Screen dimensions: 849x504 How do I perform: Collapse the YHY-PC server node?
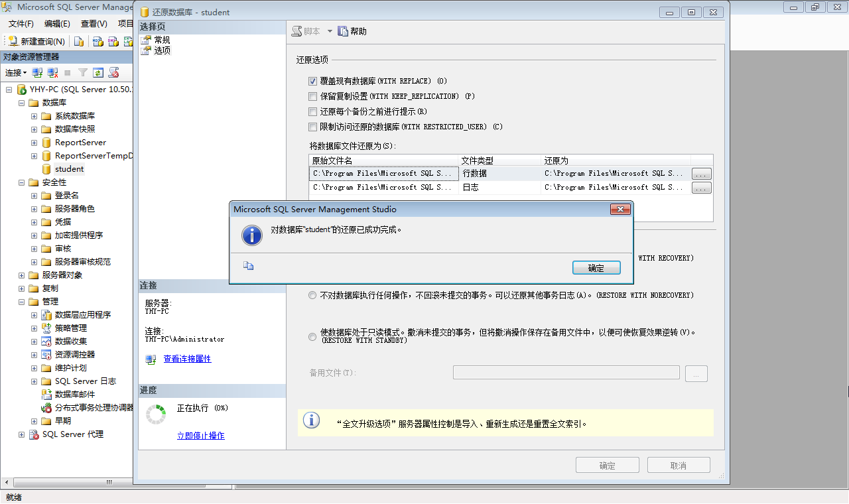click(x=9, y=90)
